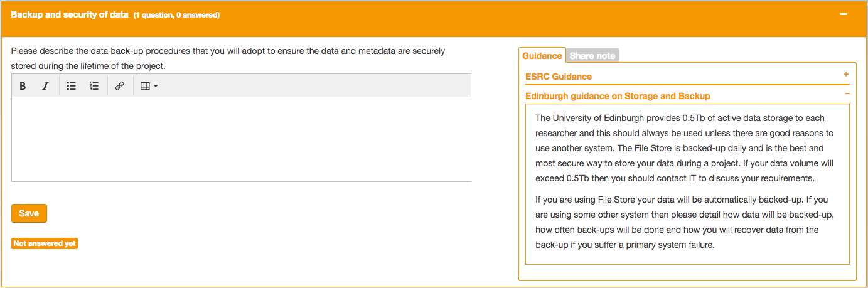Save the backup procedures answer
The image size is (868, 288).
pyautogui.click(x=29, y=213)
